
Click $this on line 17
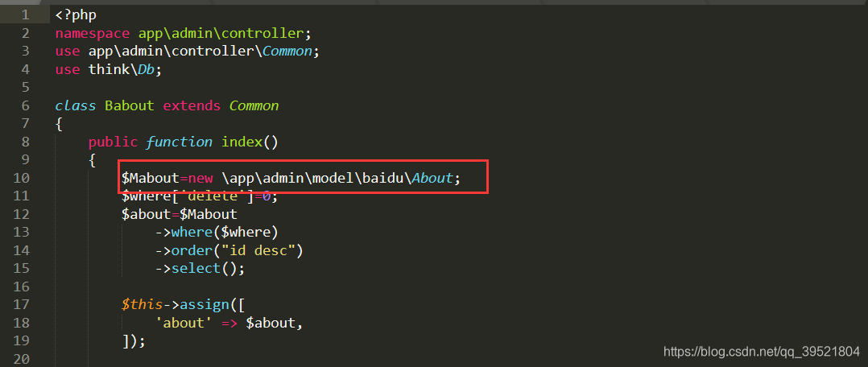(x=143, y=305)
